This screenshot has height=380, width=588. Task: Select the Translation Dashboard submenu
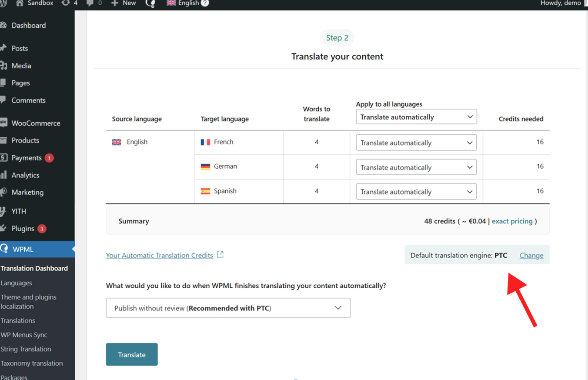coord(34,268)
